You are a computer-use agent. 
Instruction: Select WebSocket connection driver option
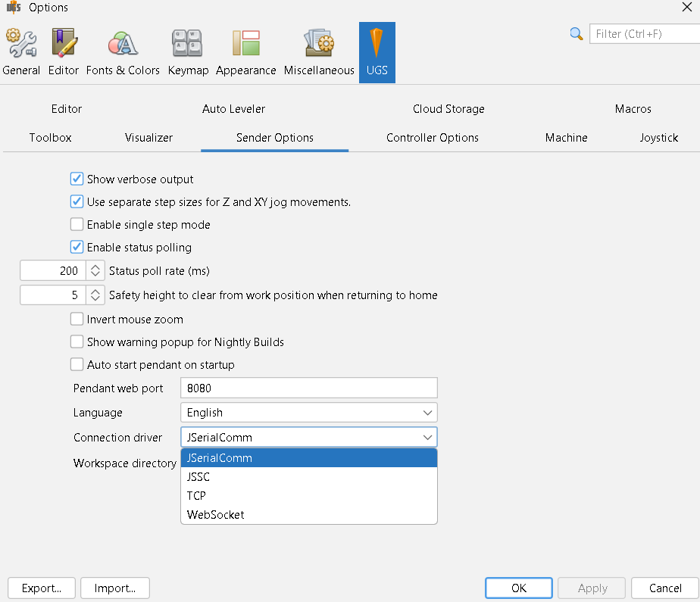309,514
